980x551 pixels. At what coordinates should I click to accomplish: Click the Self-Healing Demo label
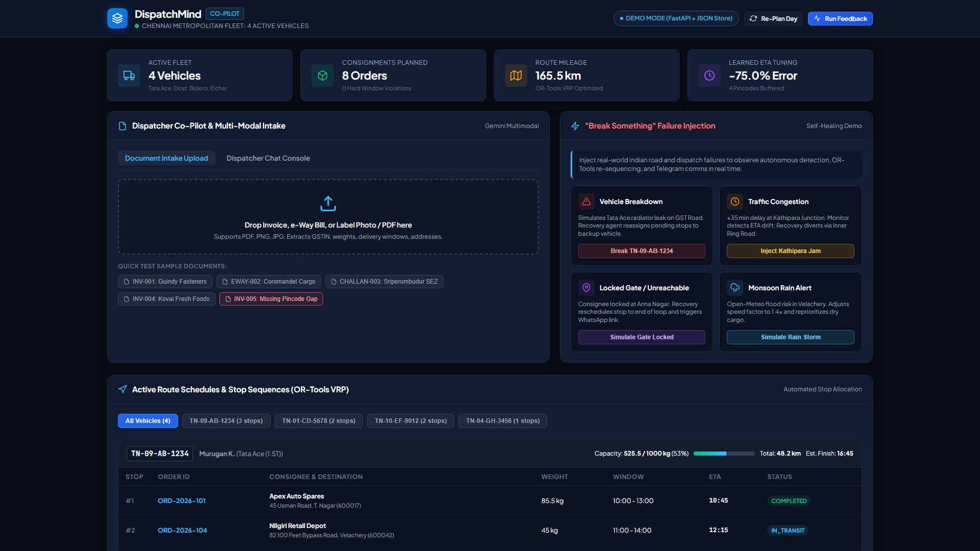[x=834, y=126]
